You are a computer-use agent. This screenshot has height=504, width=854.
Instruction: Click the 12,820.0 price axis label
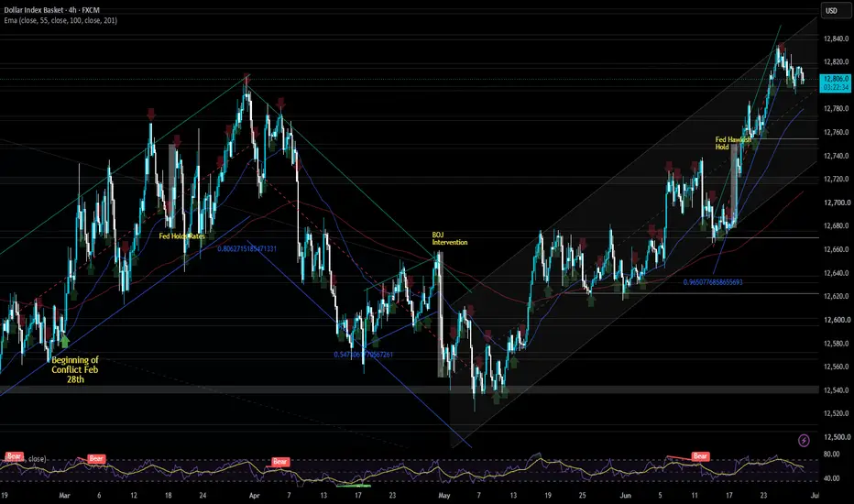click(836, 62)
